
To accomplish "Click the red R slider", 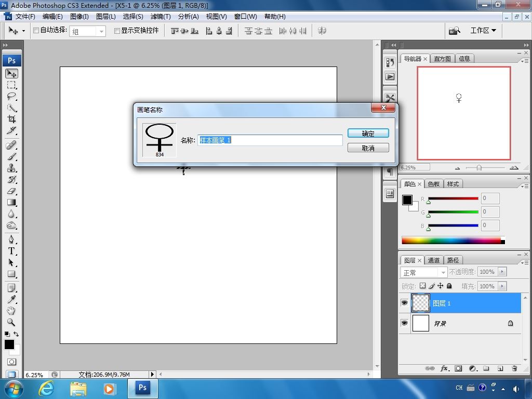I will click(453, 198).
